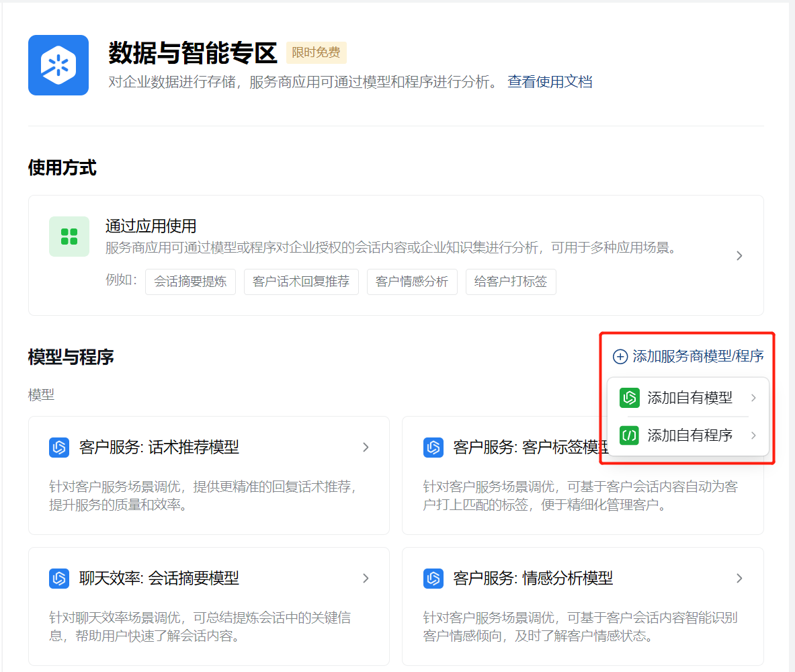The image size is (795, 672).
Task: Open the chevron on 话术推荐模型 card
Action: [366, 447]
